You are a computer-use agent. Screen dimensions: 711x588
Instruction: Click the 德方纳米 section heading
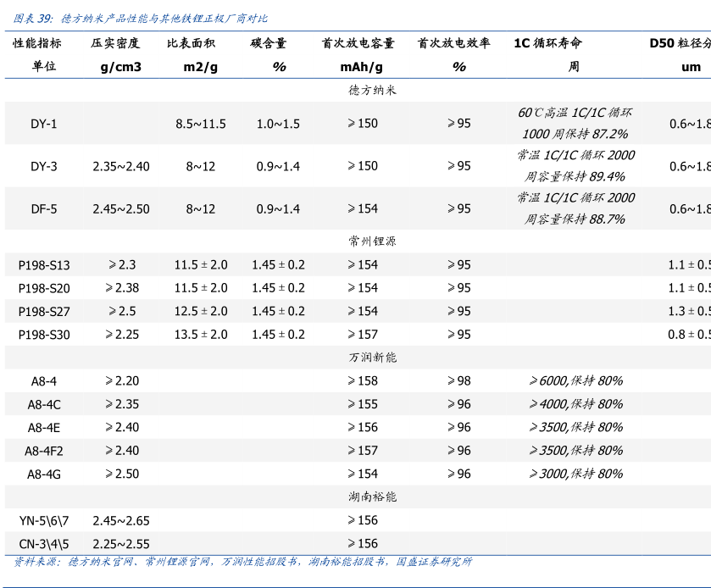pyautogui.click(x=372, y=90)
